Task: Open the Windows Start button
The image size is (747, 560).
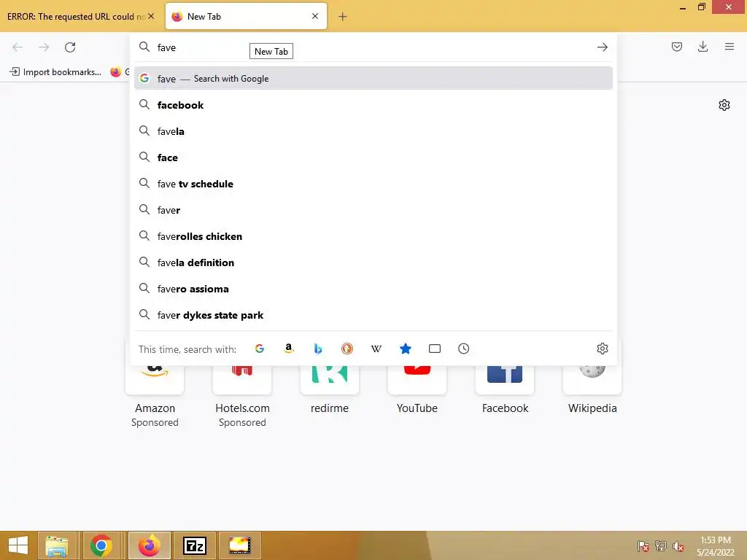Action: pyautogui.click(x=18, y=545)
